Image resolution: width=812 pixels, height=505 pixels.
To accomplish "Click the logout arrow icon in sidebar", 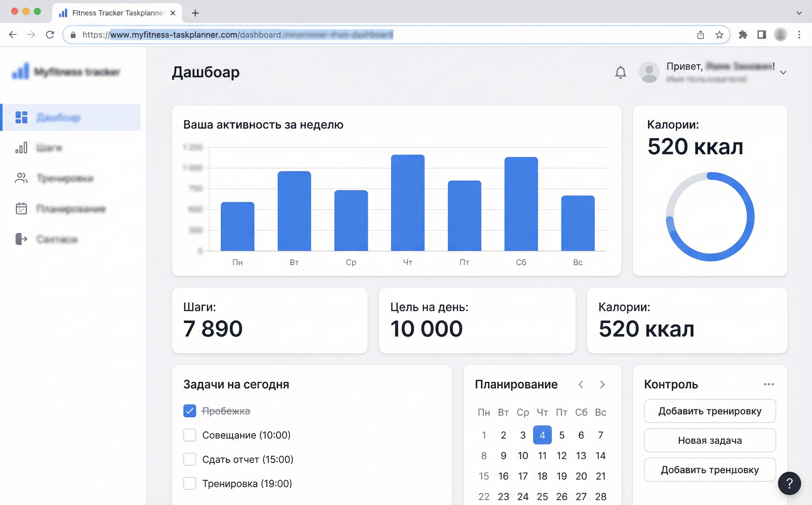I will coord(21,239).
